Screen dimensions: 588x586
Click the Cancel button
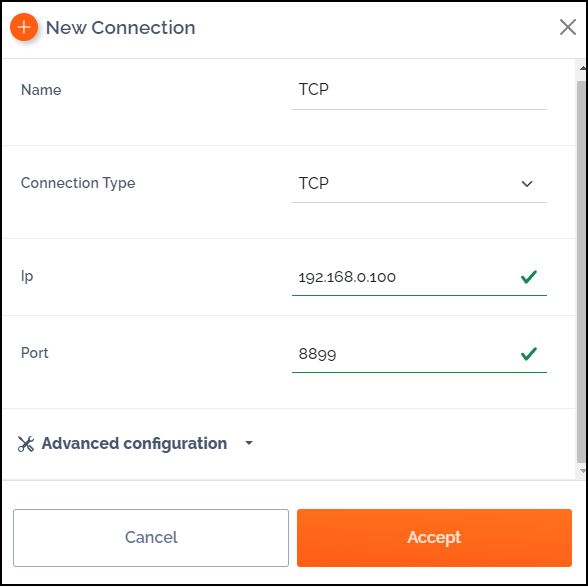click(x=151, y=538)
